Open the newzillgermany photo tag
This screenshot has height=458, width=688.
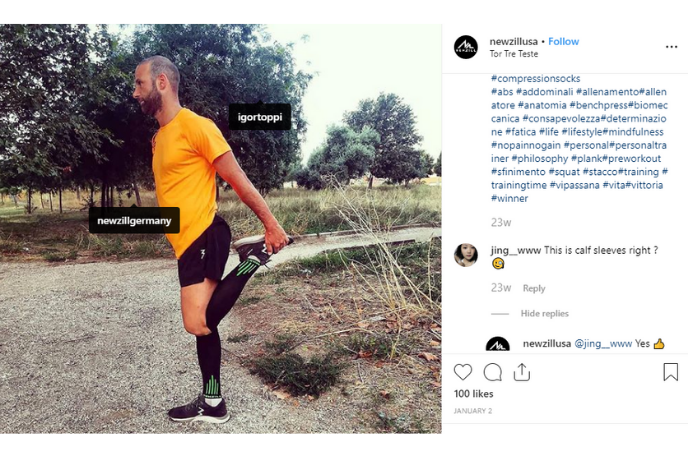click(x=134, y=220)
